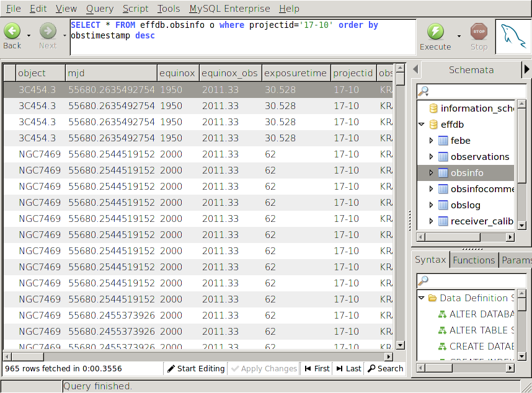Click the information_schema database icon
532x393 pixels.
(433, 108)
